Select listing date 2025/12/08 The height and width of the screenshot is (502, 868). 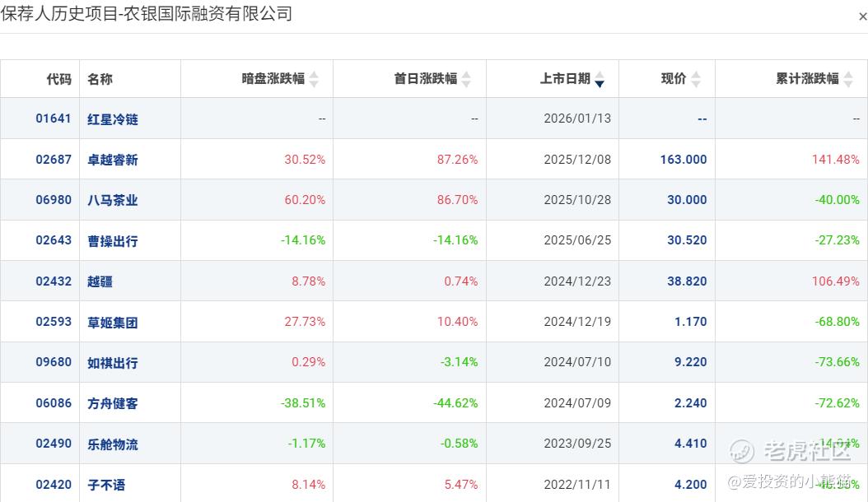pos(577,160)
